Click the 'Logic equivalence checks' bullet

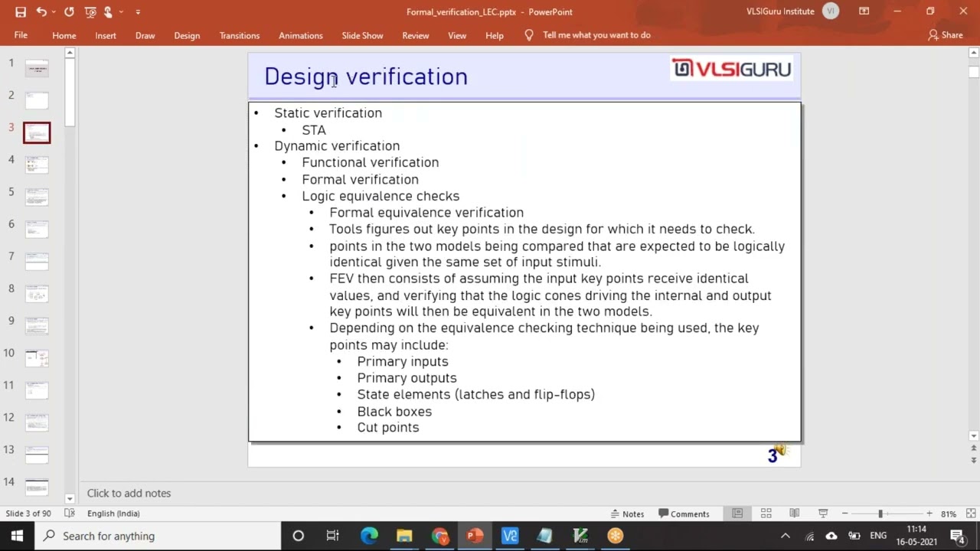click(x=381, y=196)
